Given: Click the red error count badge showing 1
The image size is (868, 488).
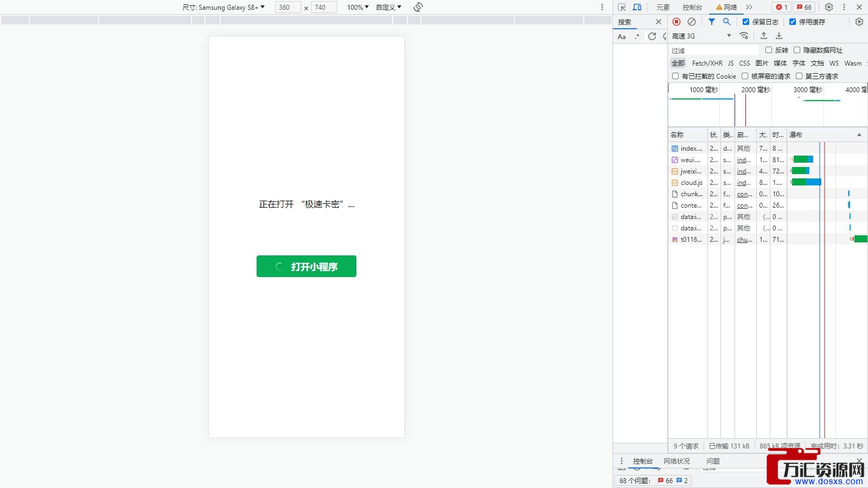Looking at the screenshot, I should [781, 7].
